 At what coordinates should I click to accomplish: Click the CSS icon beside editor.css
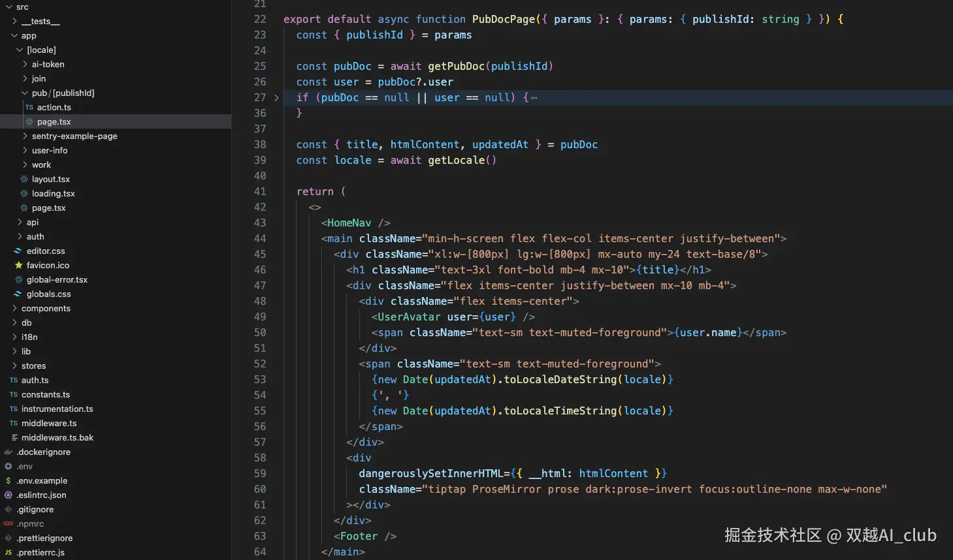[x=18, y=251]
